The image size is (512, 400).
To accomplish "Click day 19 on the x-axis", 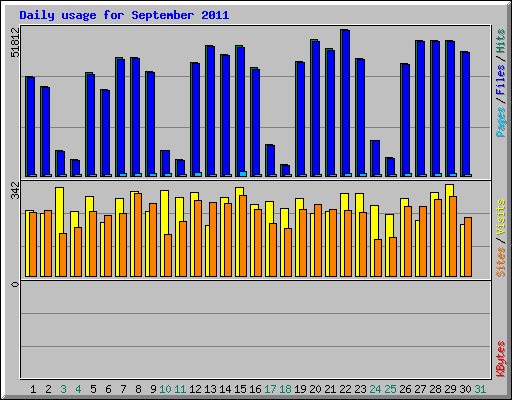I will pyautogui.click(x=300, y=389).
